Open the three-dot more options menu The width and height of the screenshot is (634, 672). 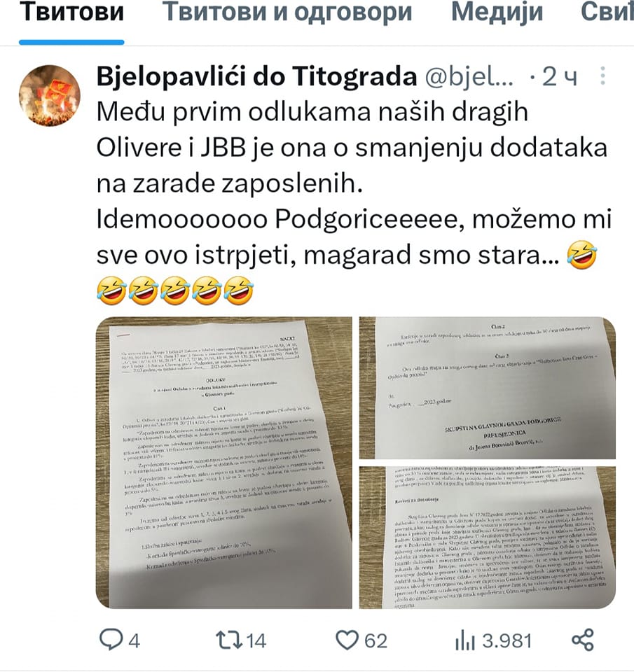602,76
